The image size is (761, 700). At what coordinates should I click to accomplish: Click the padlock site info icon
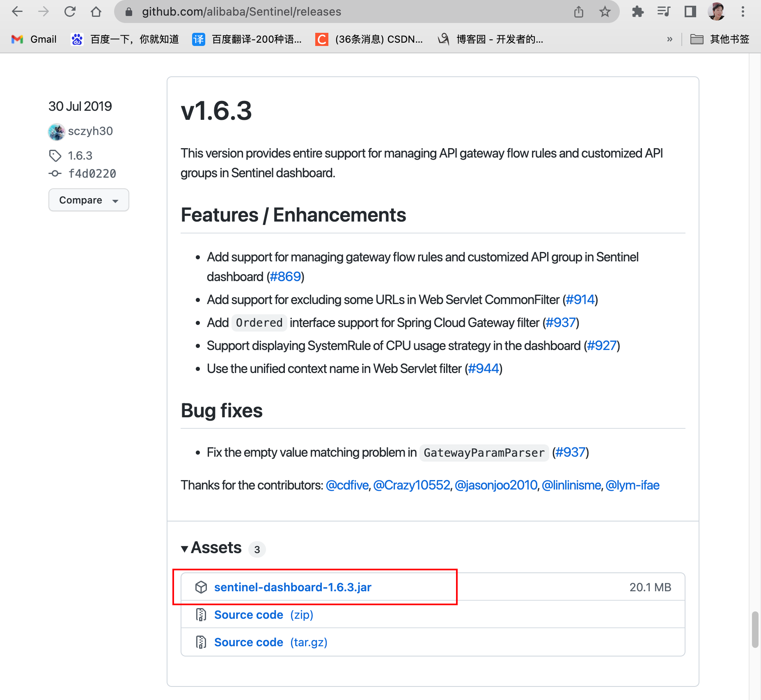tap(128, 12)
